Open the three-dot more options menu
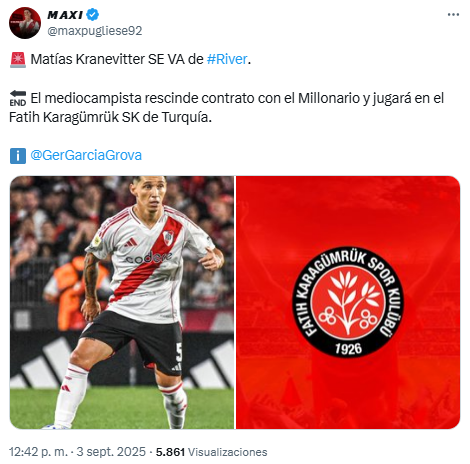 coord(453,15)
